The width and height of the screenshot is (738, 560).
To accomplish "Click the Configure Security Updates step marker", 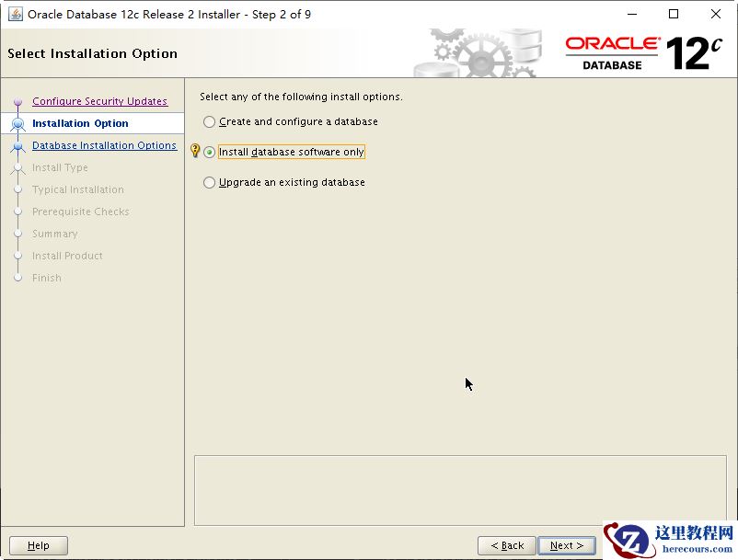I will click(17, 101).
